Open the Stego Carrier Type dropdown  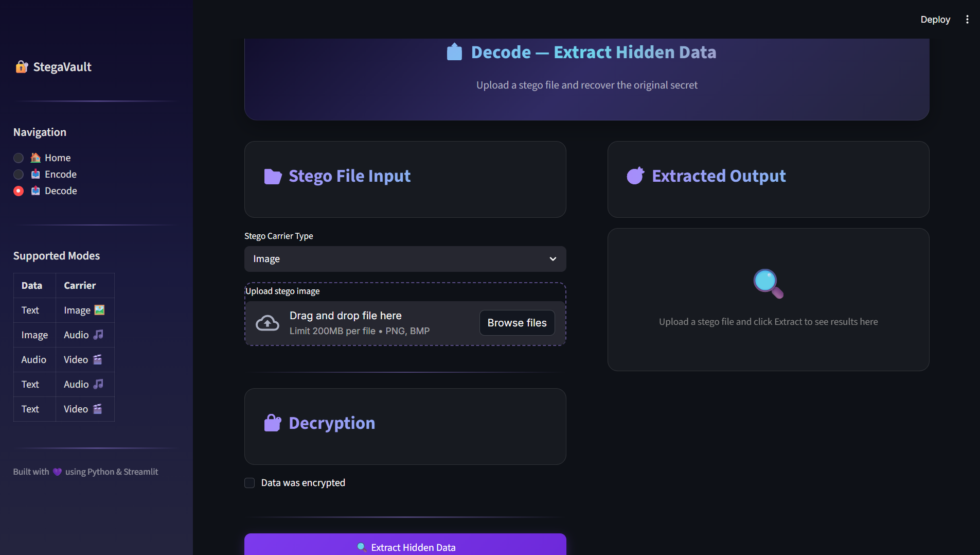(x=405, y=259)
